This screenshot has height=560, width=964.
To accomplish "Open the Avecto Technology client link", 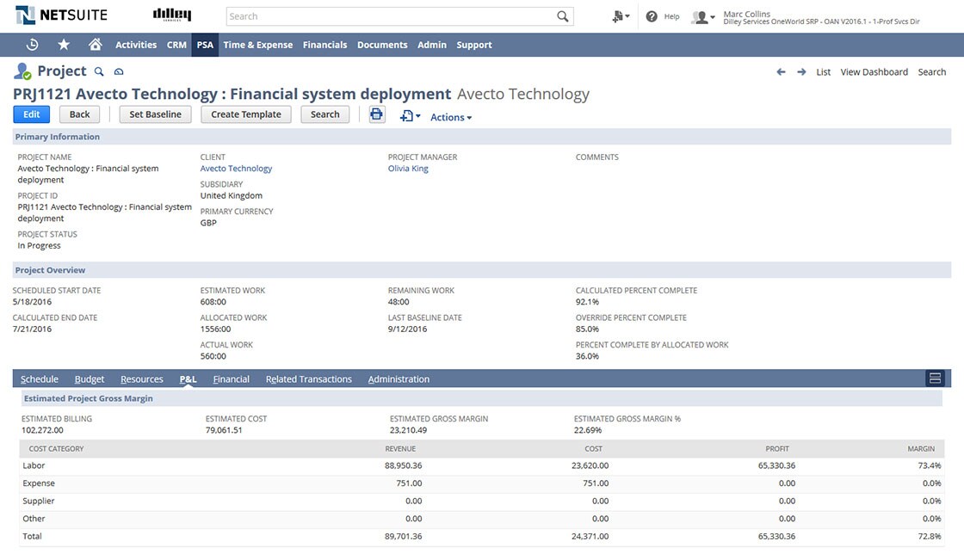I will click(236, 169).
